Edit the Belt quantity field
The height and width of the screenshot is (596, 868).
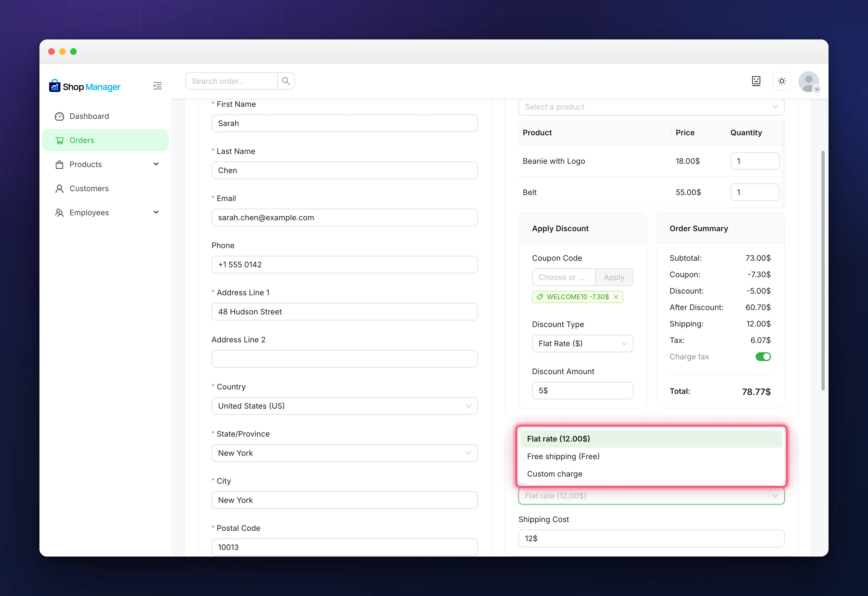tap(755, 192)
